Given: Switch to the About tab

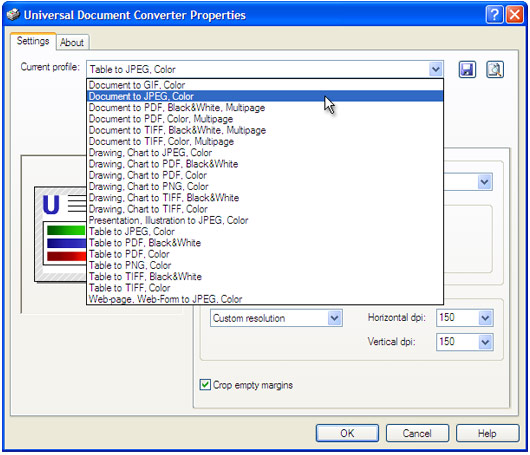Looking at the screenshot, I should 72,43.
